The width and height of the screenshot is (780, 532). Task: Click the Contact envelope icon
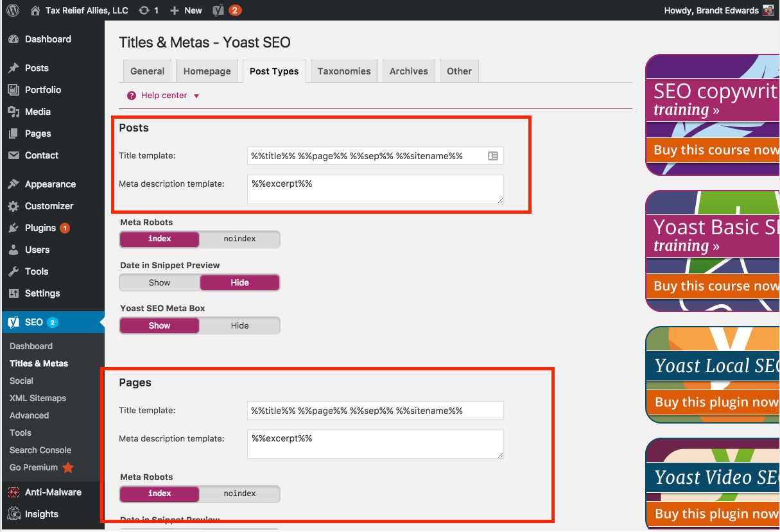(x=13, y=155)
